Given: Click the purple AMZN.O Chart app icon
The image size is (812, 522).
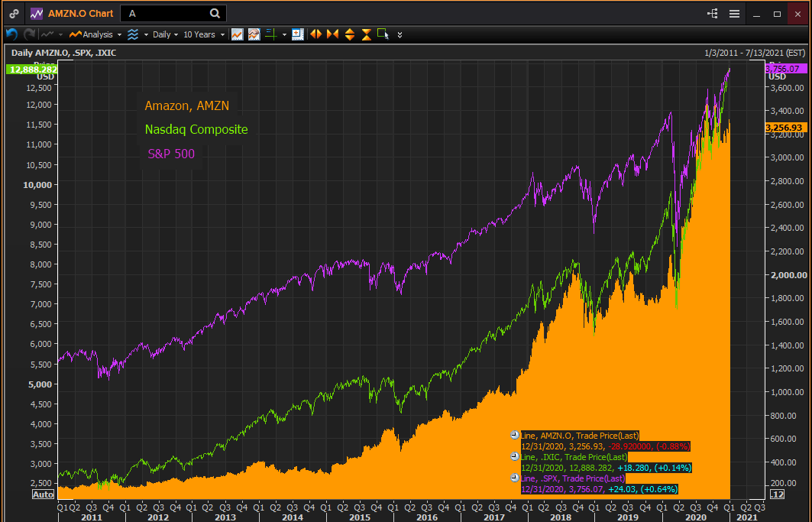Looking at the screenshot, I should (x=36, y=14).
